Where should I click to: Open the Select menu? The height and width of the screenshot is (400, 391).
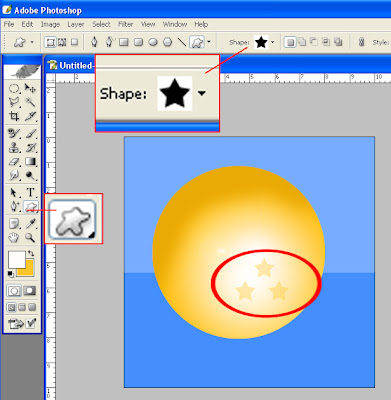(x=101, y=24)
